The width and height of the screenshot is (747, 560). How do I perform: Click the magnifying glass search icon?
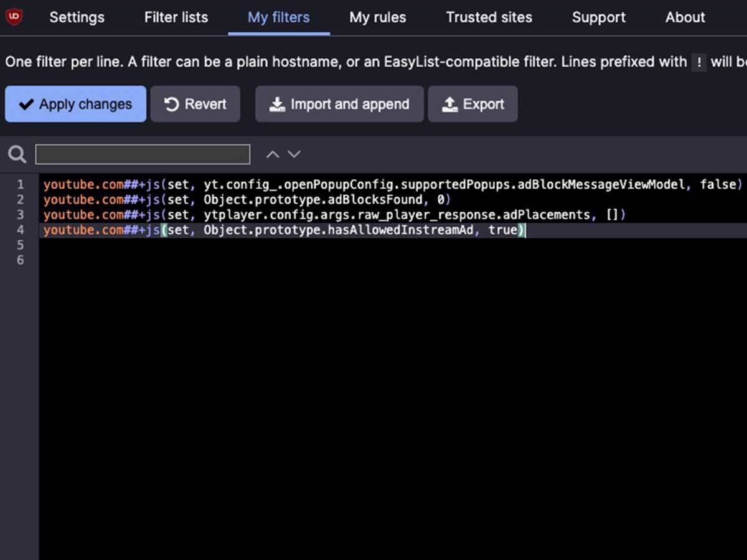tap(17, 154)
